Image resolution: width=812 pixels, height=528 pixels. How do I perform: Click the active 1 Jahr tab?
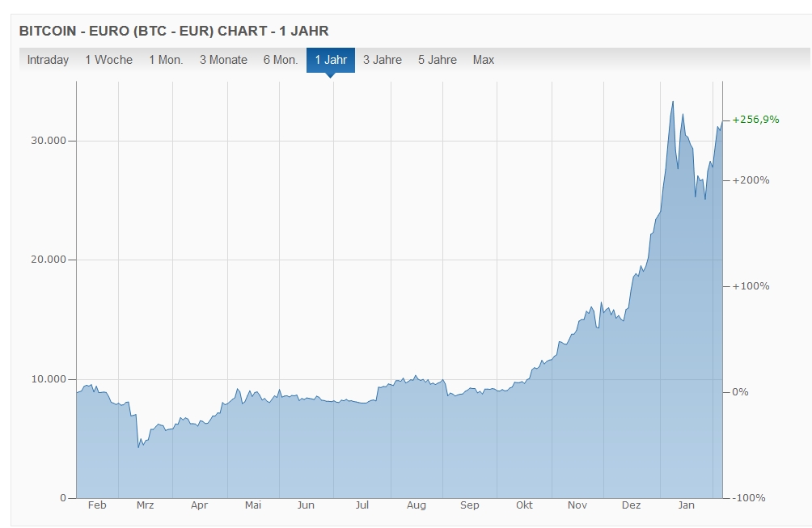331,60
